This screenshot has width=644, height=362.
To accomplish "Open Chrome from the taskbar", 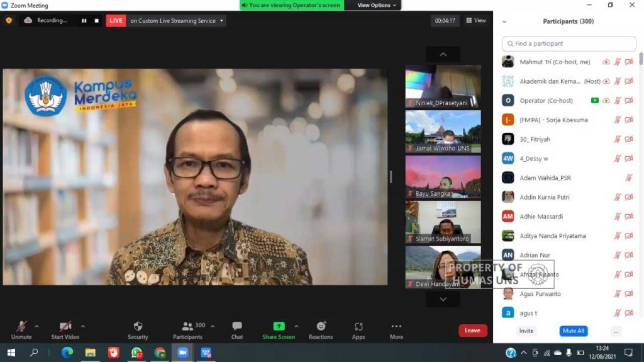I will pyautogui.click(x=160, y=353).
